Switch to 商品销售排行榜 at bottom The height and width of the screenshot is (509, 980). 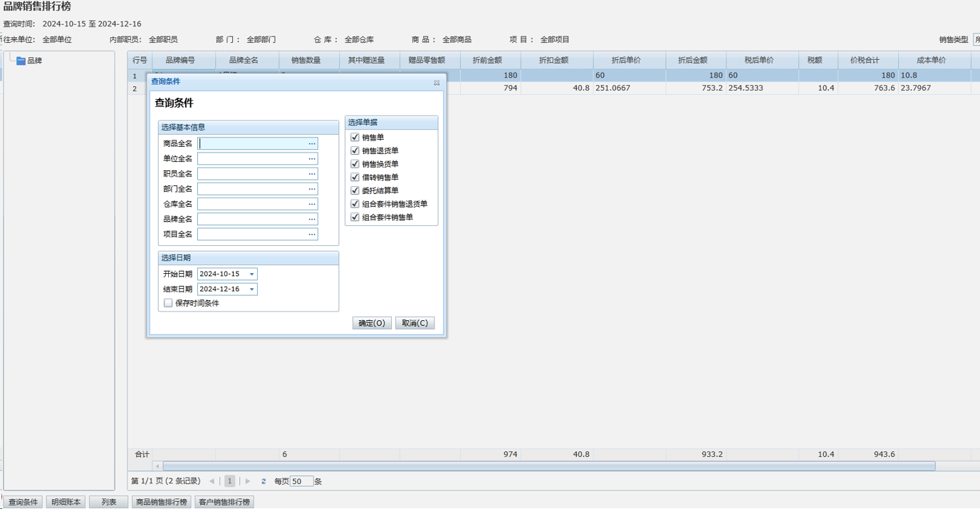click(x=162, y=503)
